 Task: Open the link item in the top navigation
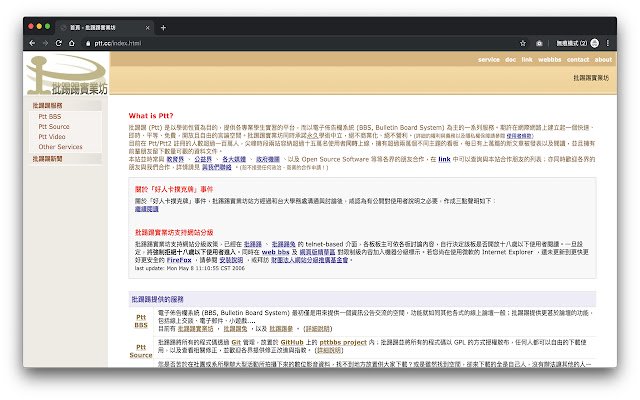(x=527, y=60)
